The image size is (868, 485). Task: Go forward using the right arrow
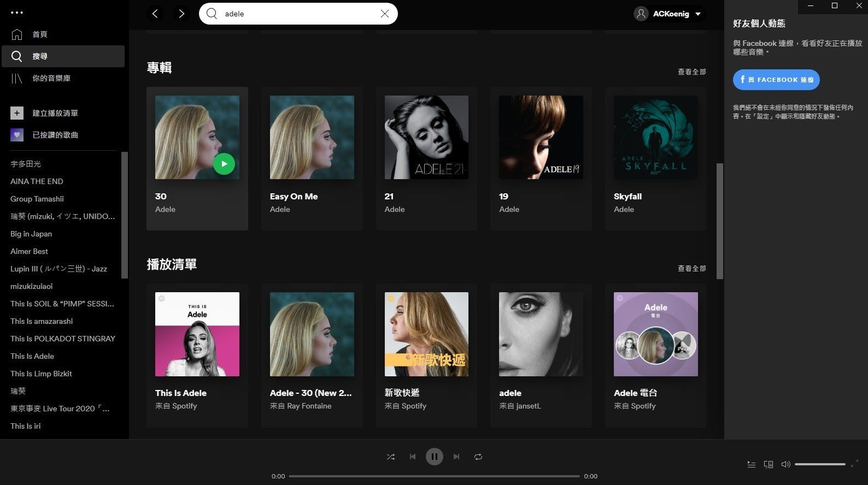pyautogui.click(x=181, y=14)
